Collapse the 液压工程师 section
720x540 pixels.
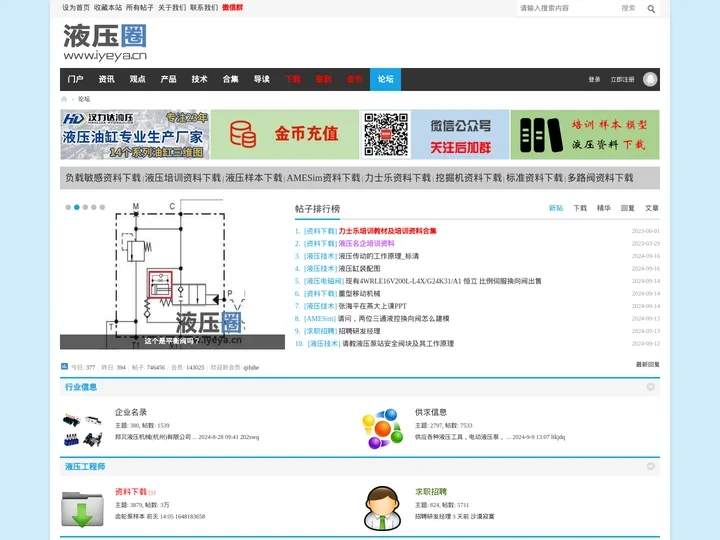coord(650,466)
